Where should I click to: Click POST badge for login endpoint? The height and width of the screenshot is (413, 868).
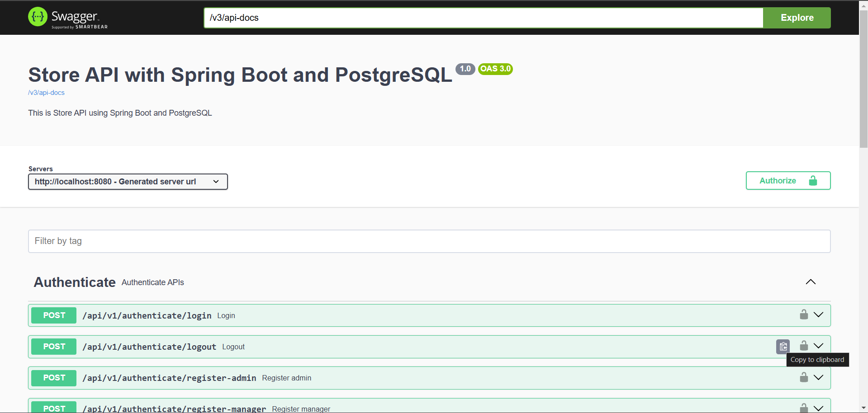coord(54,315)
